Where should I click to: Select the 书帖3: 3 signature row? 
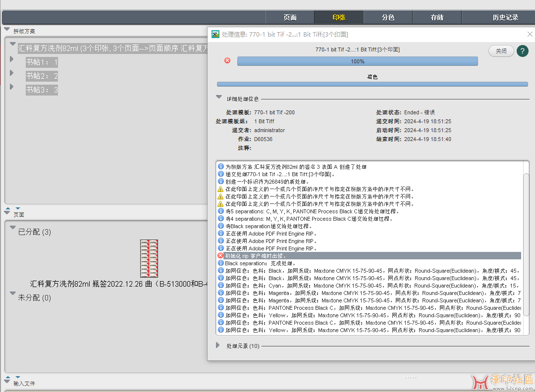42,90
